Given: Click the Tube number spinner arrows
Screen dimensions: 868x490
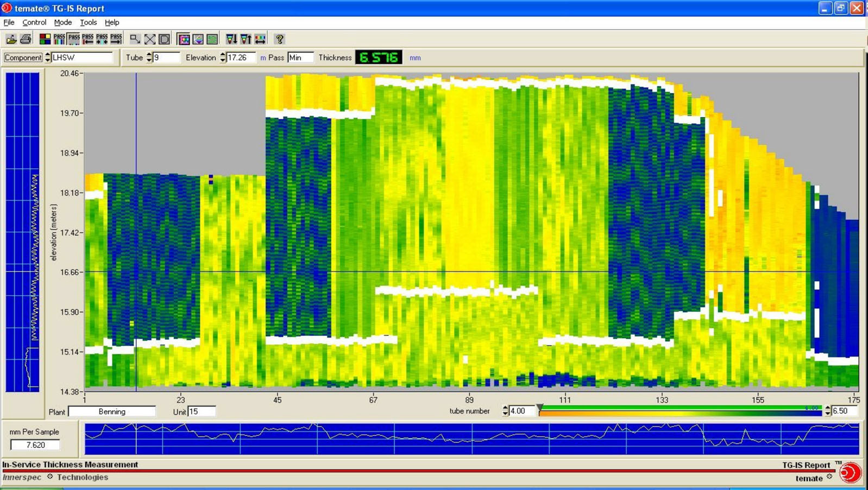Looking at the screenshot, I should [149, 58].
